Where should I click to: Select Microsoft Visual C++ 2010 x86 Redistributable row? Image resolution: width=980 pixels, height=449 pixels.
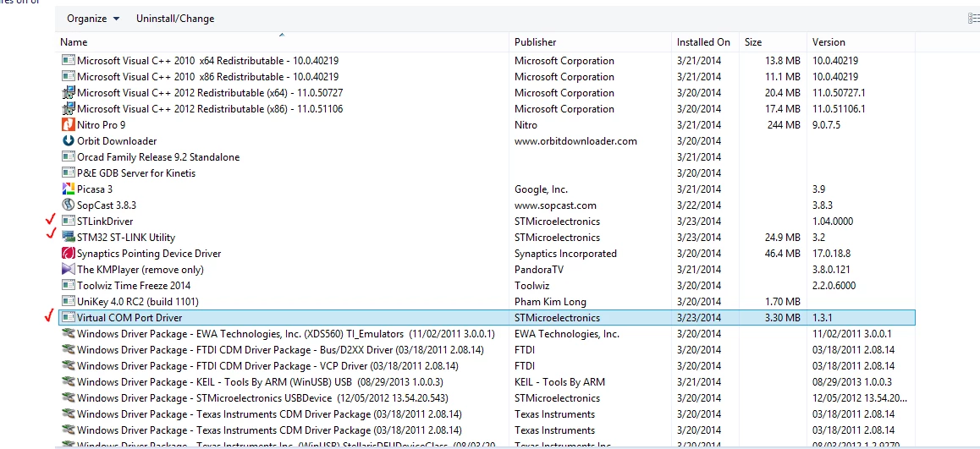point(207,77)
